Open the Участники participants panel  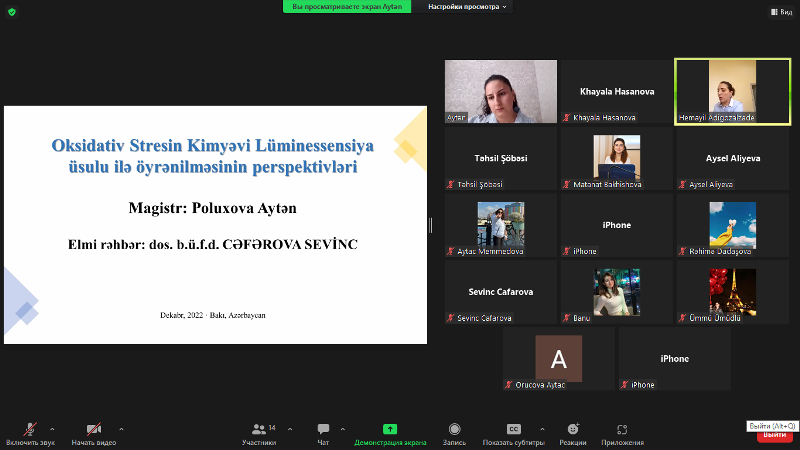pos(259,429)
